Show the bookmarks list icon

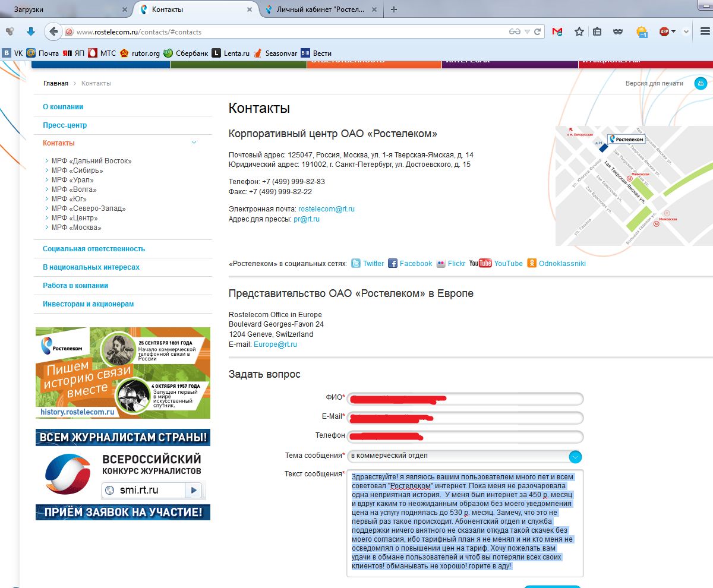tap(598, 32)
